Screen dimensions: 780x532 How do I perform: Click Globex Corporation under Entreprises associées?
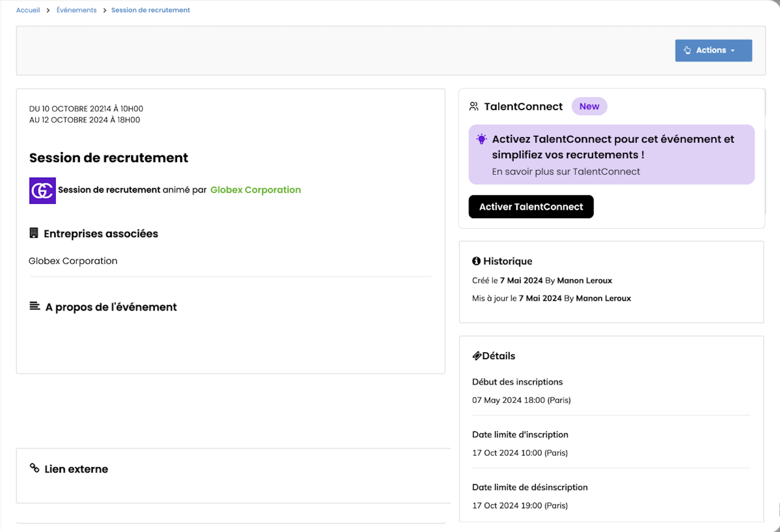(73, 261)
